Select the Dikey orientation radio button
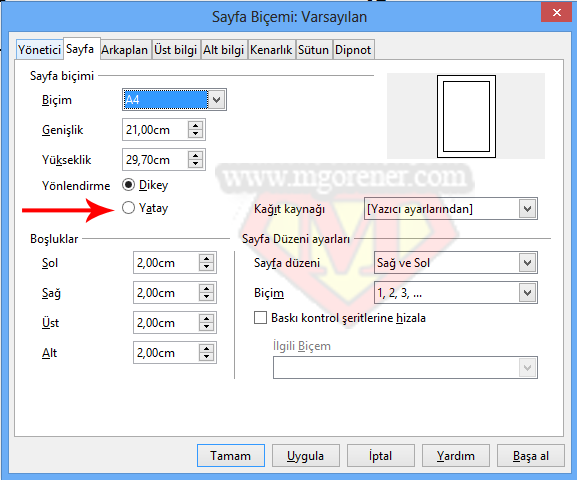The image size is (577, 480). (x=128, y=185)
